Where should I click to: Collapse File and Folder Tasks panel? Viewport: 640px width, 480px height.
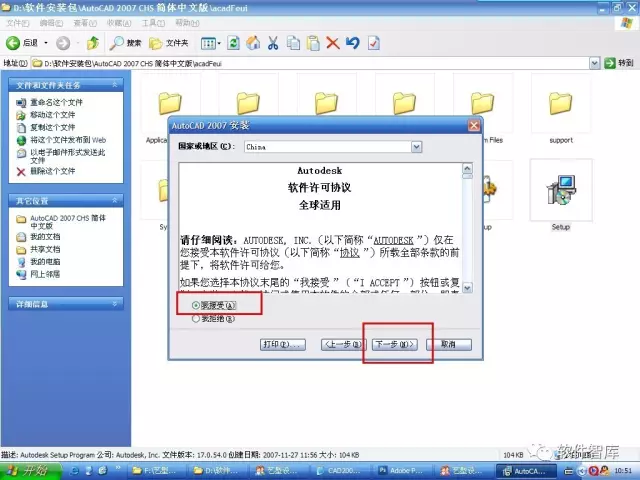115,85
